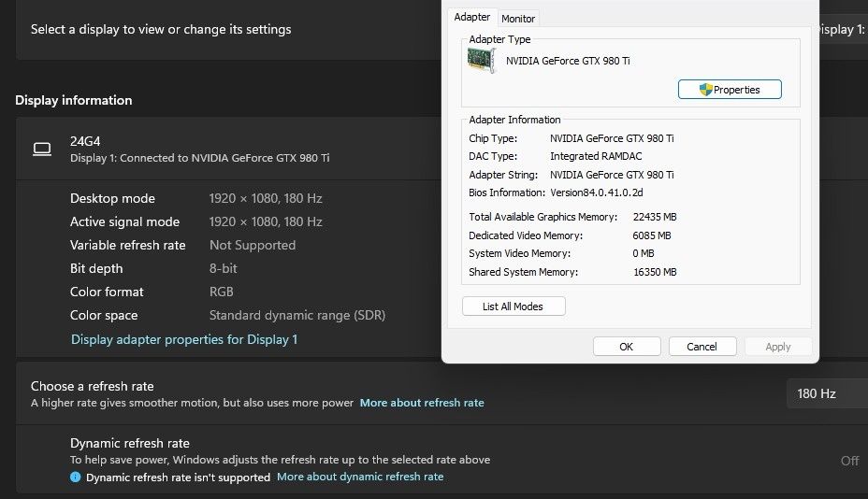This screenshot has width=868, height=499.
Task: Open Display adapter properties for Display 1 link
Action: click(x=184, y=339)
